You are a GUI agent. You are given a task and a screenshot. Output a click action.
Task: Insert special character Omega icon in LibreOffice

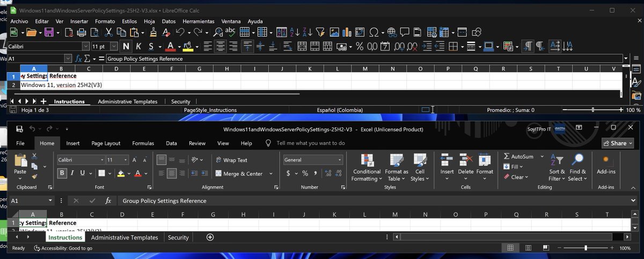point(374,33)
